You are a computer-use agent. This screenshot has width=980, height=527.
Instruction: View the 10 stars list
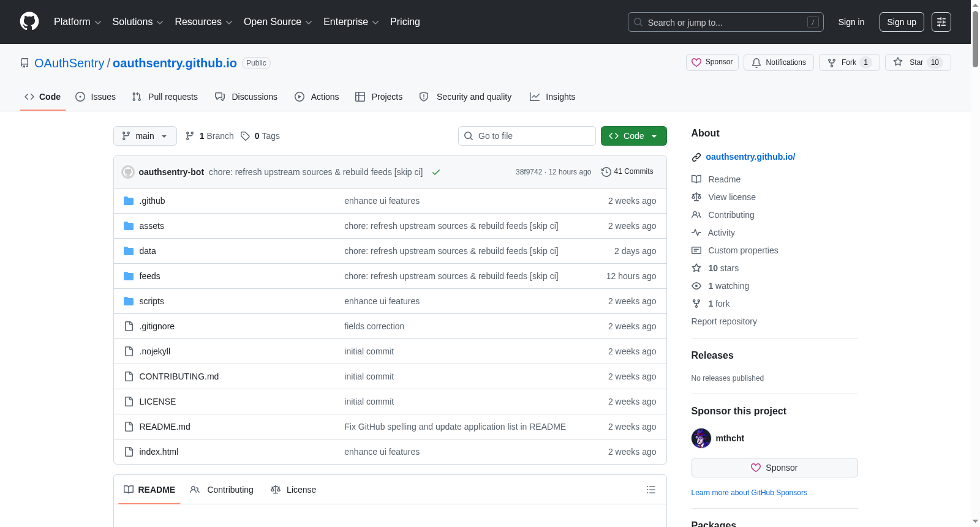(723, 268)
